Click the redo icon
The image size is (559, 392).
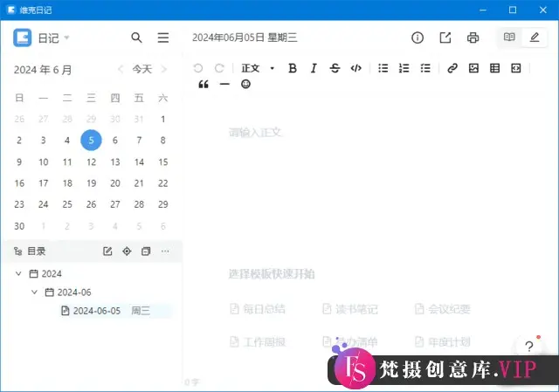click(219, 68)
